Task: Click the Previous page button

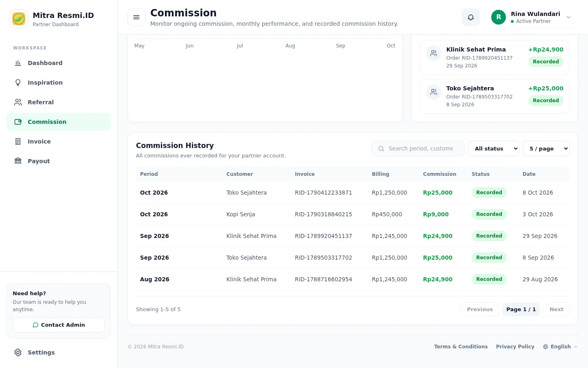Action: pyautogui.click(x=480, y=310)
